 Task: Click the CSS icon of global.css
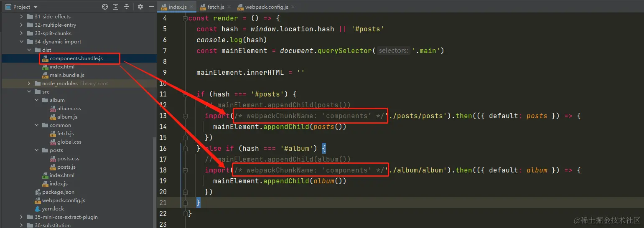click(53, 142)
